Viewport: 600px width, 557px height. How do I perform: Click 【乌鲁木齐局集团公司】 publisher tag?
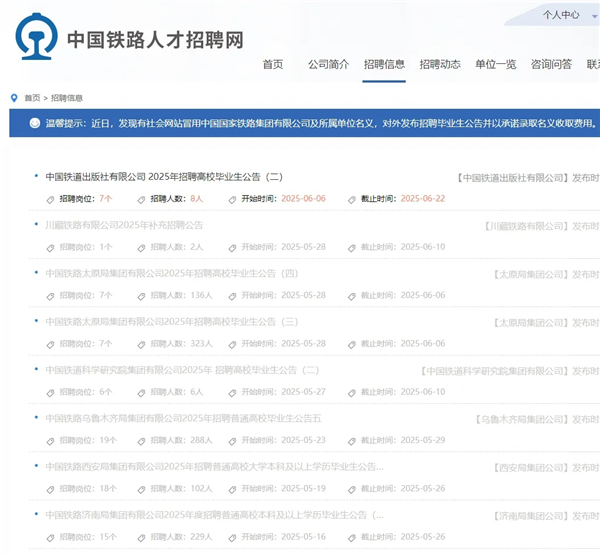click(522, 420)
